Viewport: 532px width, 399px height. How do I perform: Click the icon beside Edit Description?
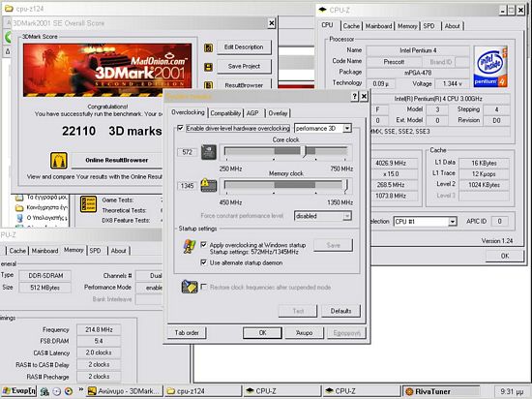point(209,47)
